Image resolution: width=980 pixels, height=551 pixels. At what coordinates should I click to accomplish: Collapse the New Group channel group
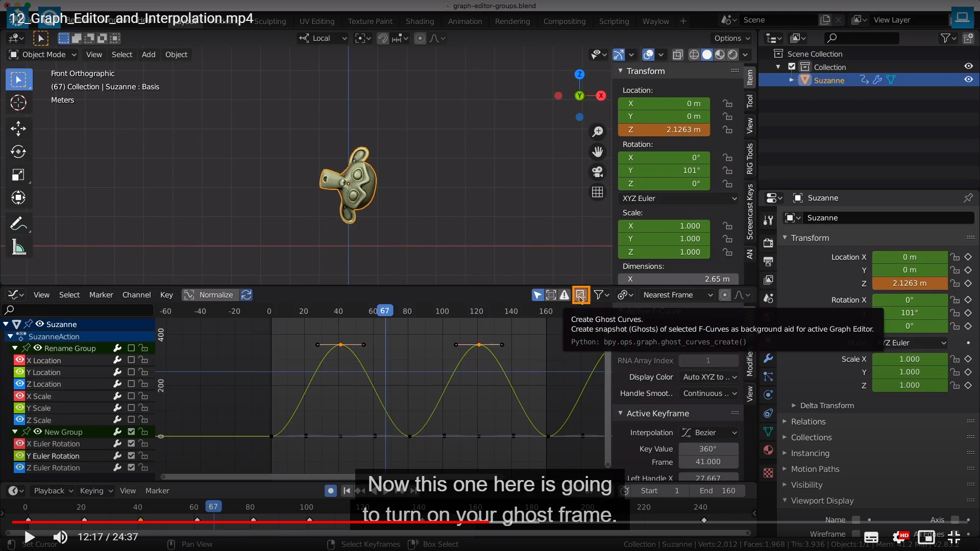click(15, 432)
